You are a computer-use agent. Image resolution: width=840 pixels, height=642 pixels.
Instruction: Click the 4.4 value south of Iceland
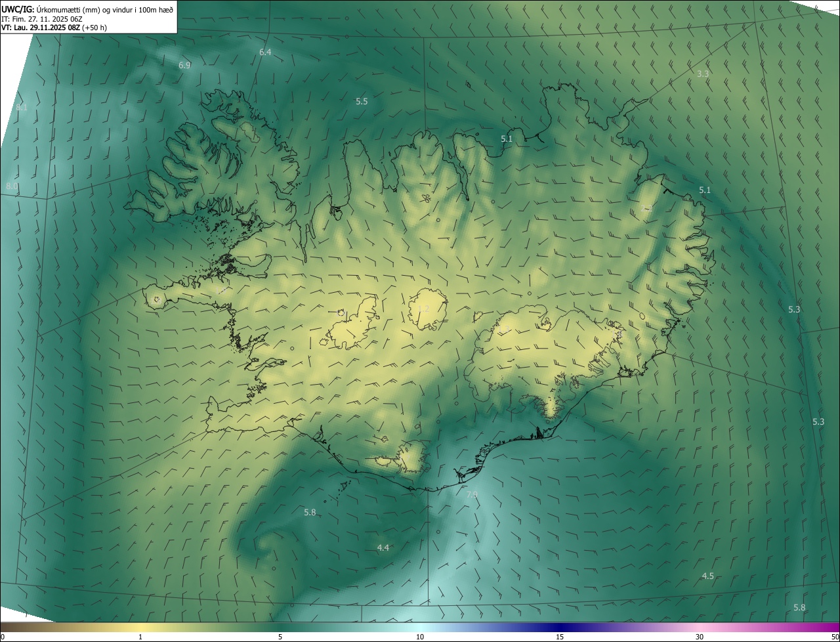point(383,547)
